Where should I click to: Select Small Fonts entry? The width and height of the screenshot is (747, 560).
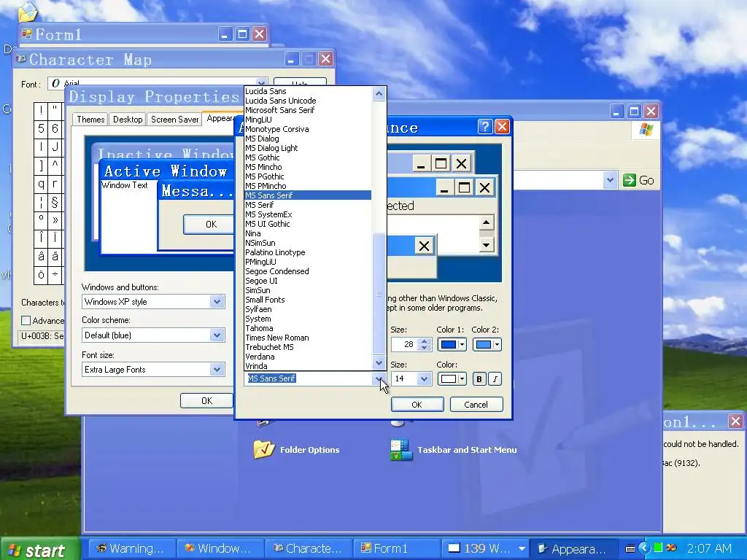pyautogui.click(x=308, y=300)
